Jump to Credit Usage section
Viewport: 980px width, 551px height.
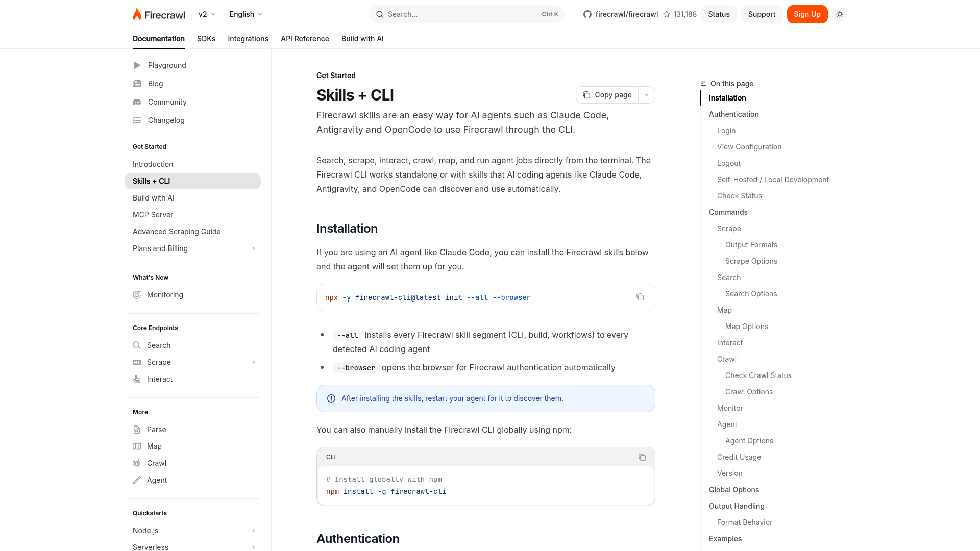click(x=739, y=457)
